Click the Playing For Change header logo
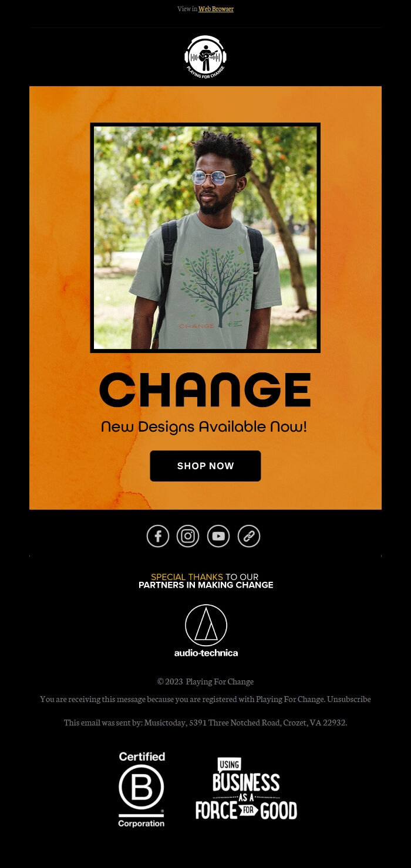411x868 pixels. [x=206, y=57]
